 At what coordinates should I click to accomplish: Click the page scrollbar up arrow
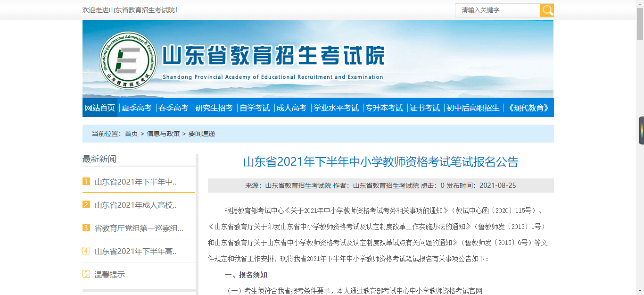point(640,4)
